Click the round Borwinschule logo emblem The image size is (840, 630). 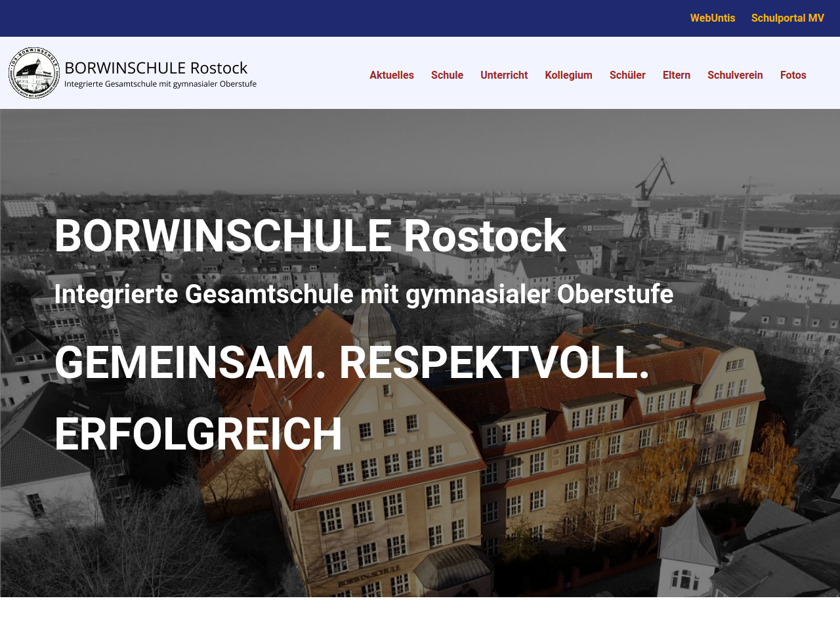(34, 73)
